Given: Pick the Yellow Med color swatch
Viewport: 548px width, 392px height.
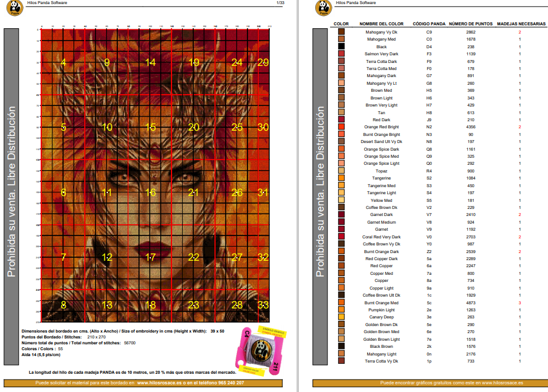Looking at the screenshot, I should (341, 200).
